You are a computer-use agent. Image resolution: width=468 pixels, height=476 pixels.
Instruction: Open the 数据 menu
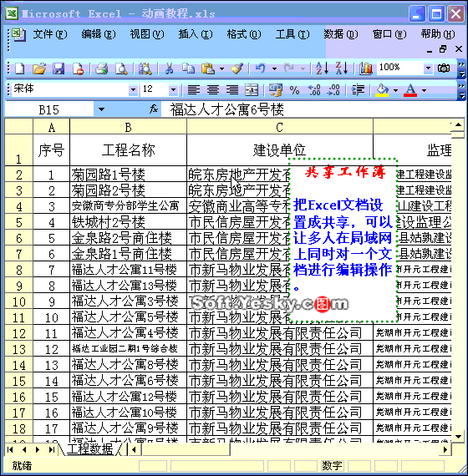click(341, 34)
